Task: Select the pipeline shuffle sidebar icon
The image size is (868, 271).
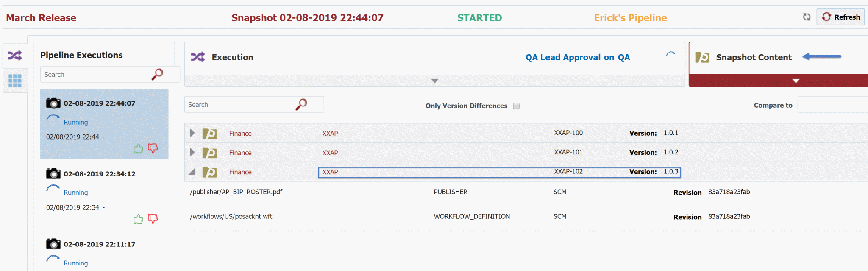Action: [15, 56]
